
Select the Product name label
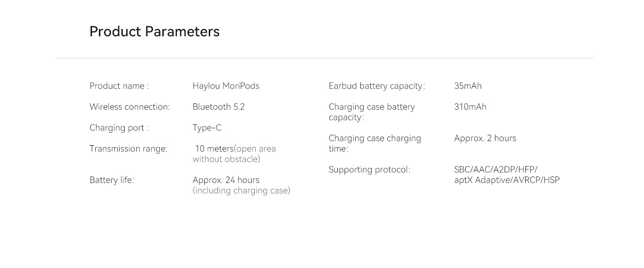click(119, 86)
